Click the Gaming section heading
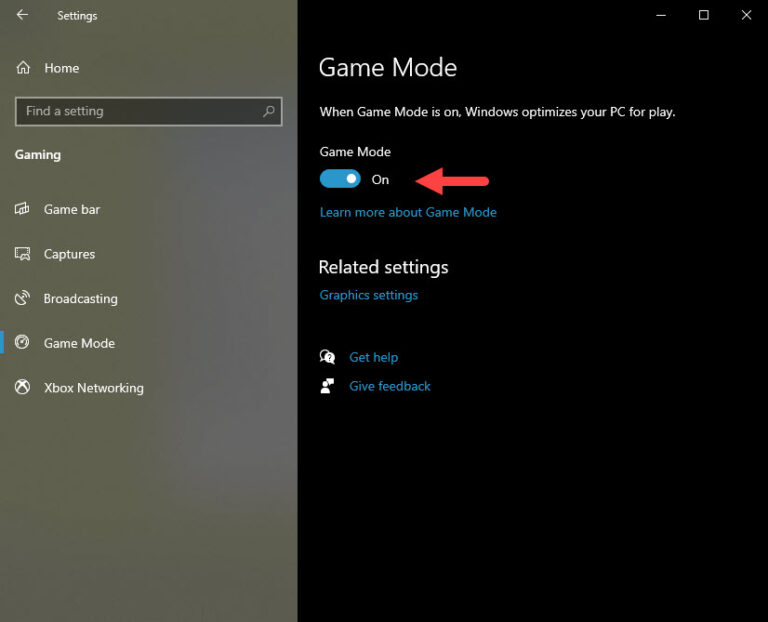768x622 pixels. click(38, 155)
